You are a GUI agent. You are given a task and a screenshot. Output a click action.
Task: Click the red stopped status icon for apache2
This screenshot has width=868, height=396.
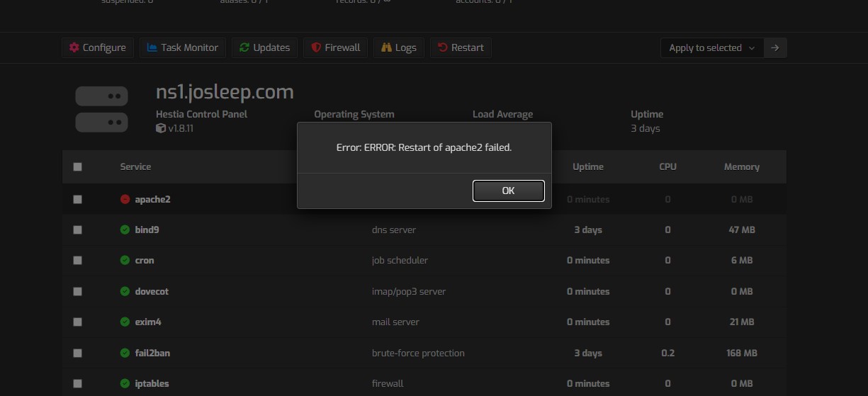coord(125,199)
